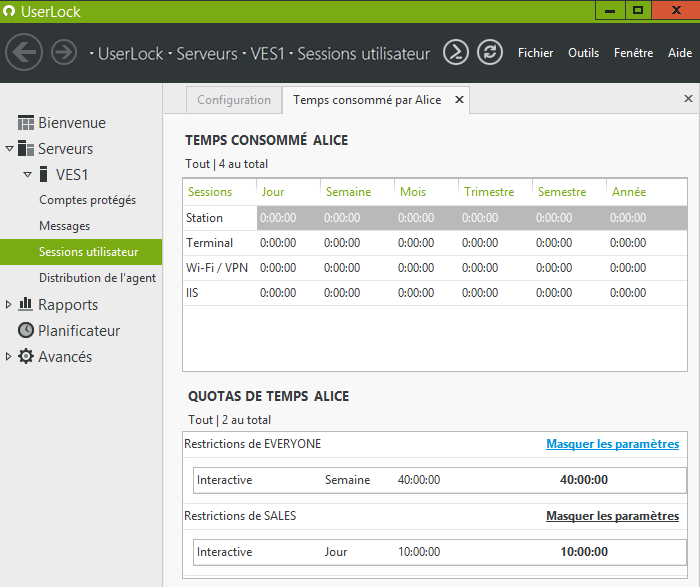
Task: Select the IIS row
Action: (435, 293)
